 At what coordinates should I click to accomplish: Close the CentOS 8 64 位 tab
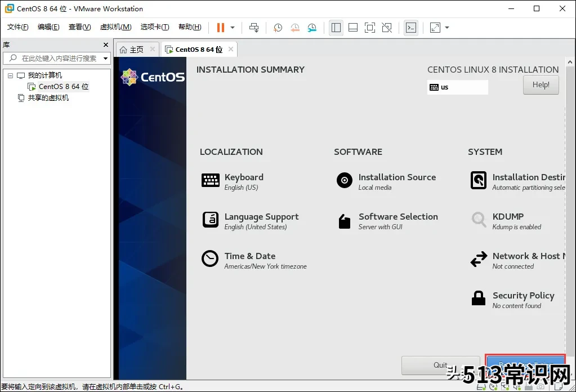click(231, 49)
